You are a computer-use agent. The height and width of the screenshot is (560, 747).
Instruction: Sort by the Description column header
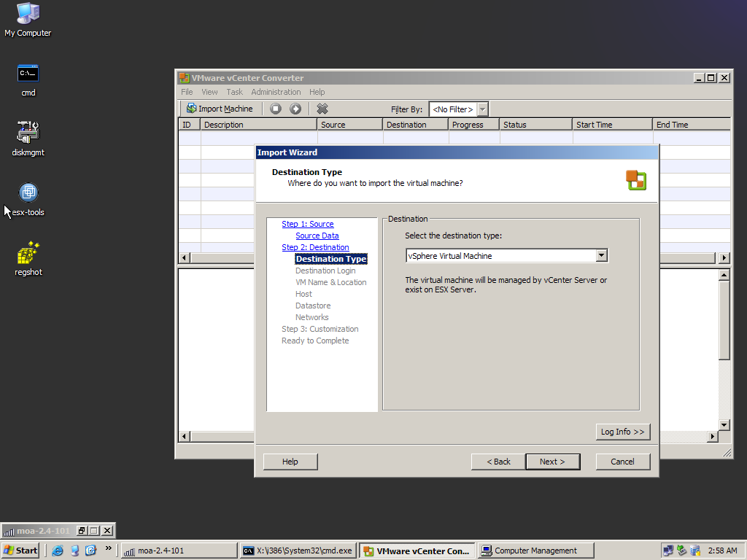click(258, 125)
